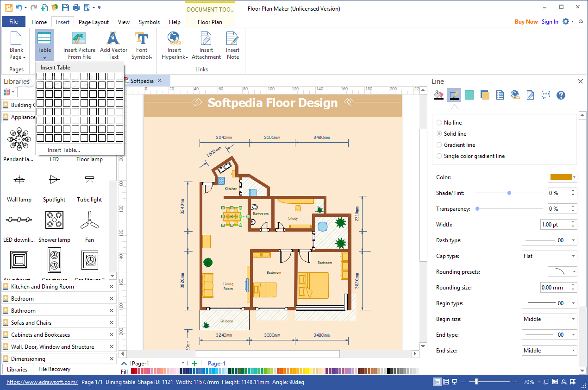Select Single color gradient line option
The height and width of the screenshot is (390, 588).
[x=470, y=156]
